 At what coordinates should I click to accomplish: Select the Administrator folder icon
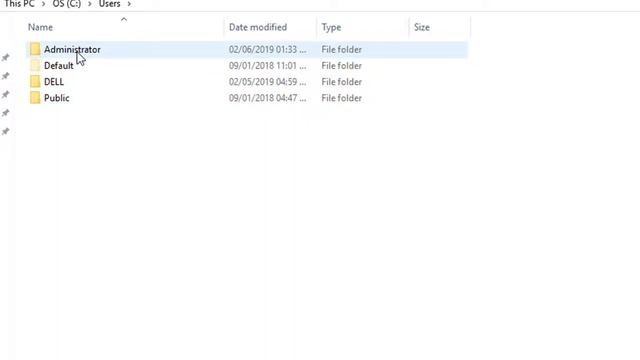pyautogui.click(x=35, y=49)
